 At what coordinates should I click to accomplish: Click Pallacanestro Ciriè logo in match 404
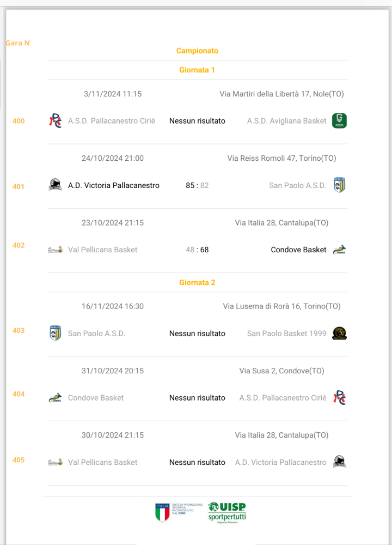pos(339,398)
